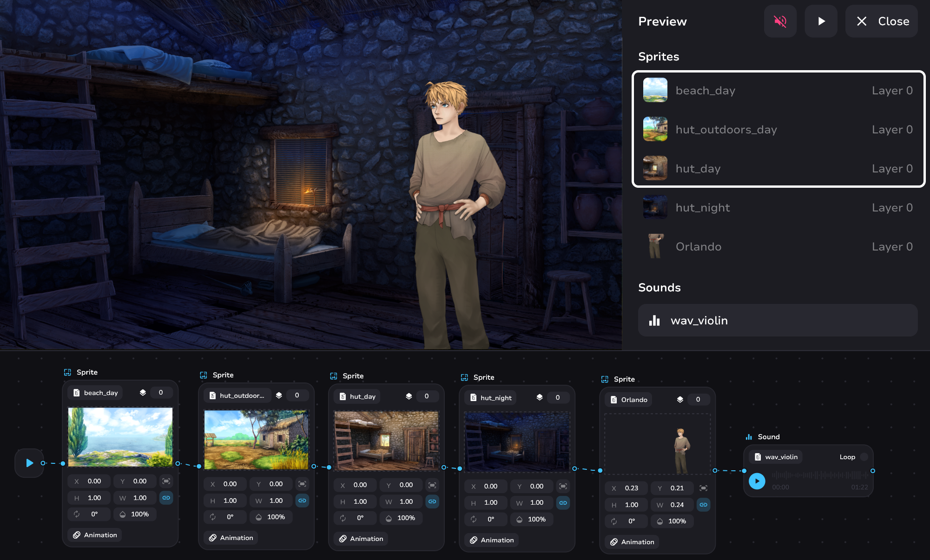Toggle aspect-ratio link on beach_day node
This screenshot has height=560, width=930.
pos(166,498)
